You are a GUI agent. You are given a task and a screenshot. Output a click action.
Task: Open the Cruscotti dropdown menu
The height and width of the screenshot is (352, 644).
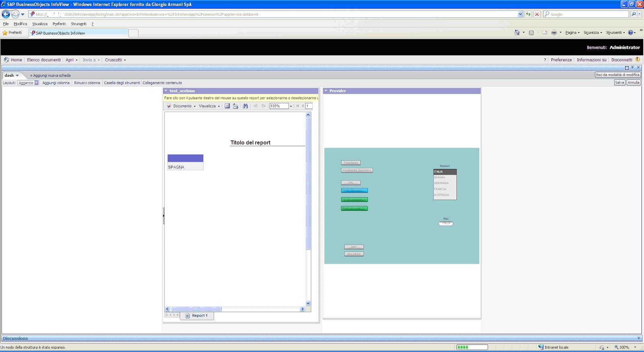[x=116, y=60]
